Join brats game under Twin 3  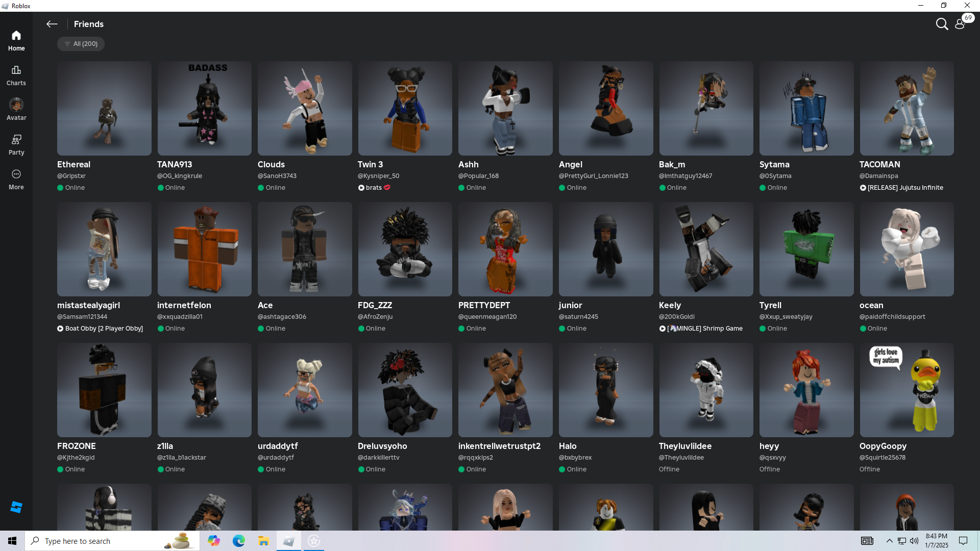[x=374, y=188]
